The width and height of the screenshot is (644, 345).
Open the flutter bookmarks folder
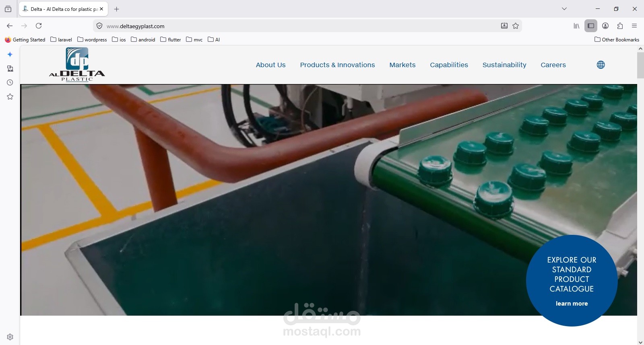[171, 40]
